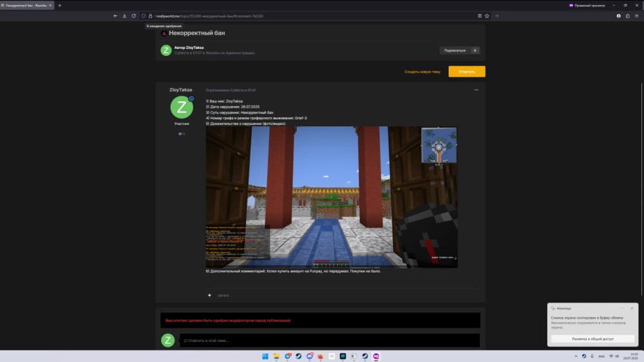Image resolution: width=644 pixels, height=362 pixels.
Task: Bookmark this page with the star icon
Action: click(487, 16)
